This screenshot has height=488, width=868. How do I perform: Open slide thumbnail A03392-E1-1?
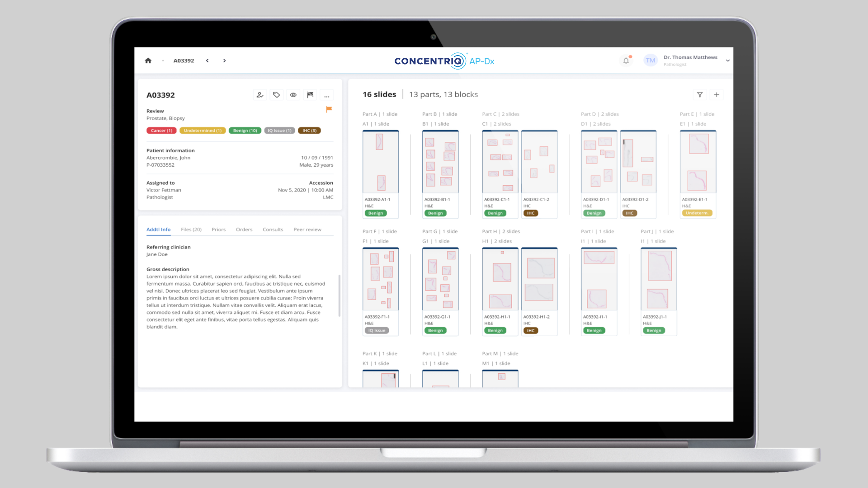(x=698, y=162)
